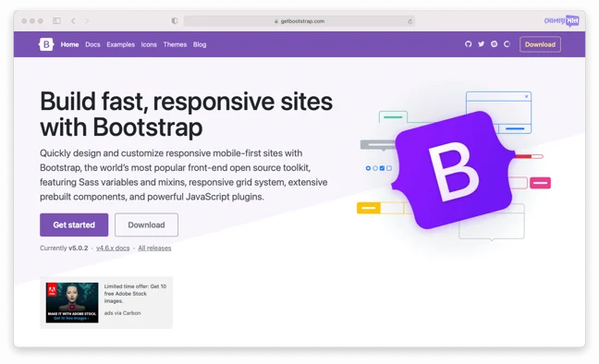Open Bootstrap's GitHub repository icon
599x364 pixels.
(468, 44)
